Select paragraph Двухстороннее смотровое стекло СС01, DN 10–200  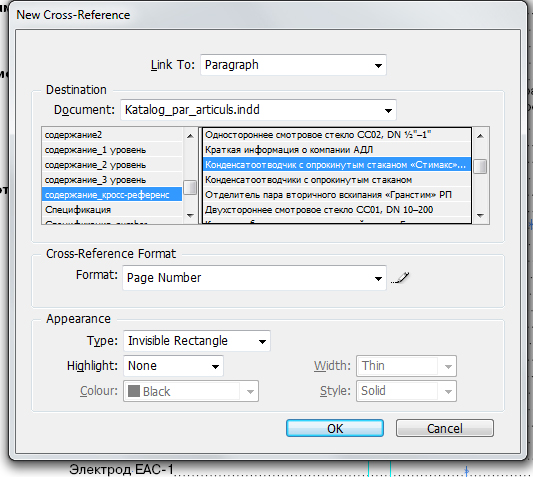pos(337,210)
